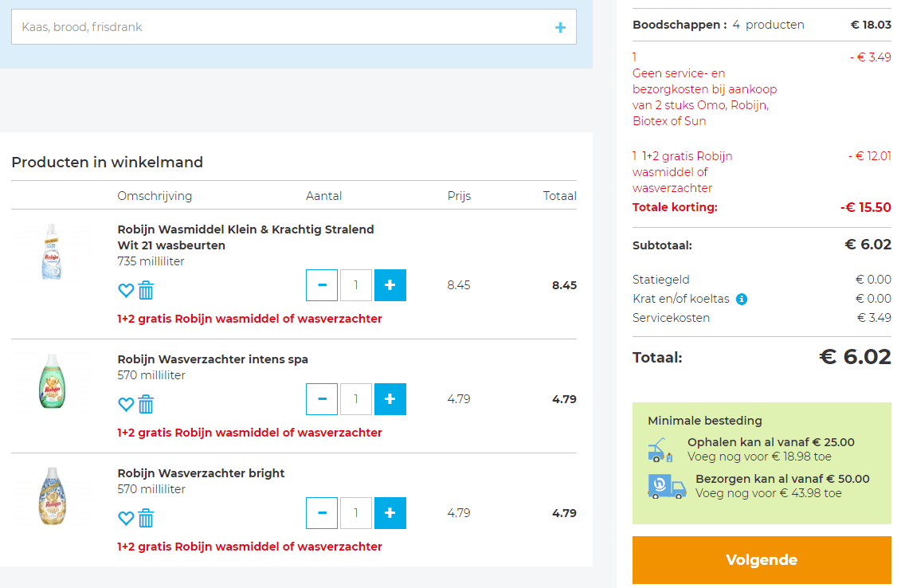Click the 1+2 gratis promo under Wasverzachter bright
Screen dimensions: 901x588
pyautogui.click(x=249, y=546)
